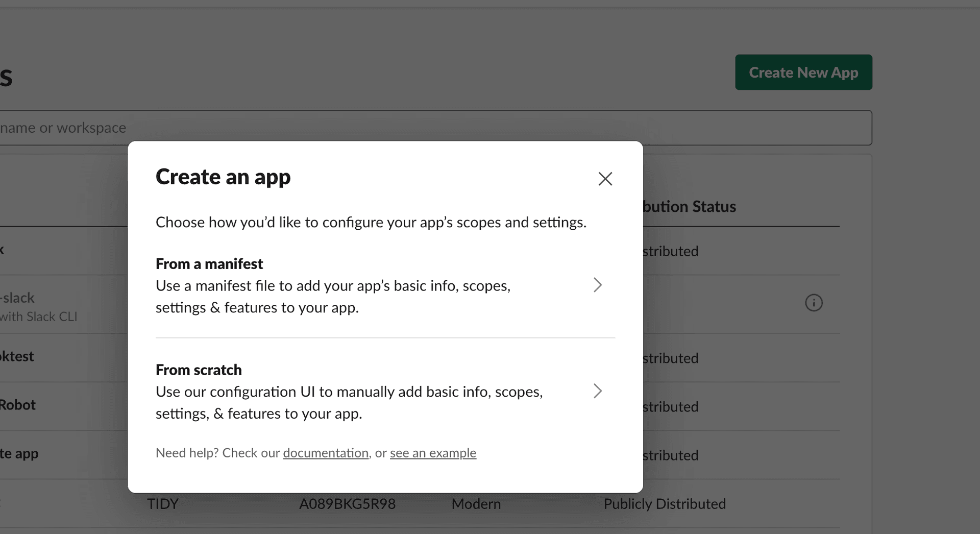The width and height of the screenshot is (980, 534).
Task: Click the Publicly Distributed status text
Action: point(664,504)
